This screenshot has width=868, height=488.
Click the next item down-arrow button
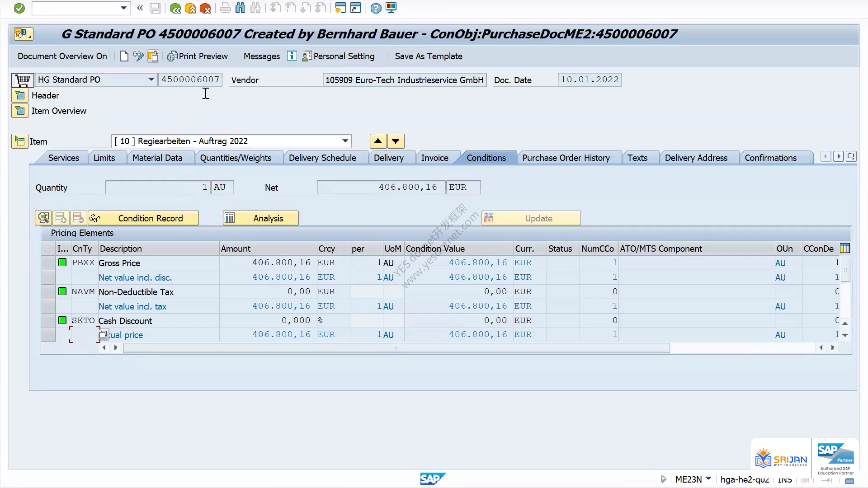[396, 141]
